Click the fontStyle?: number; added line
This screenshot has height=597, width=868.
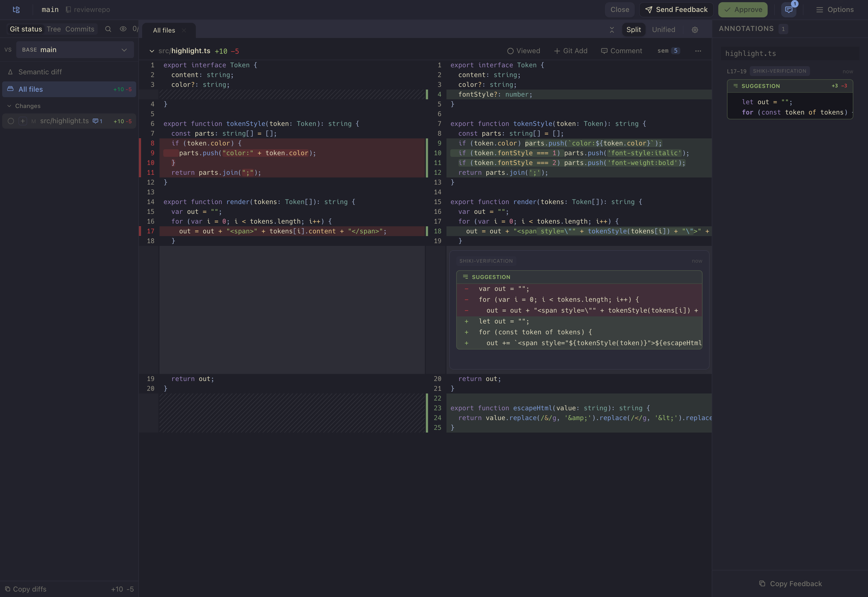point(579,94)
